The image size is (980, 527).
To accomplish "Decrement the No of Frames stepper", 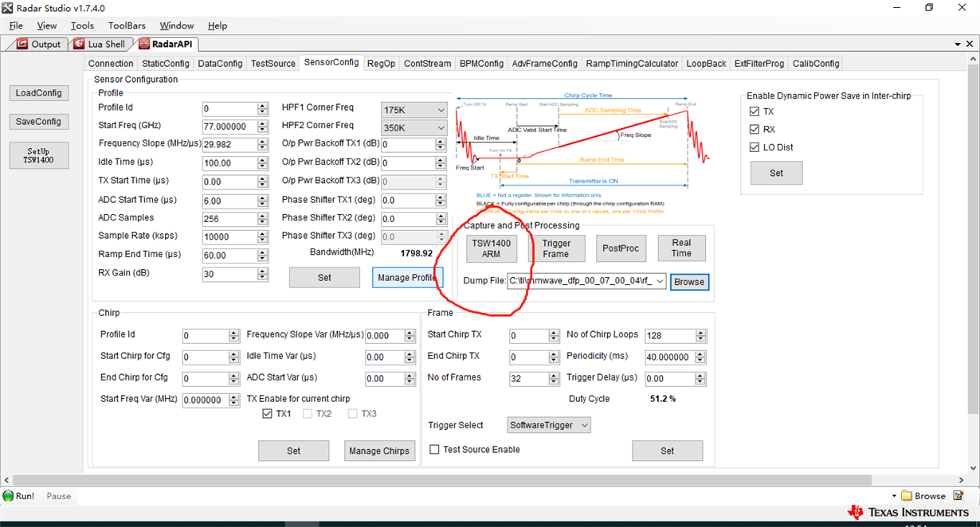I will pos(555,382).
